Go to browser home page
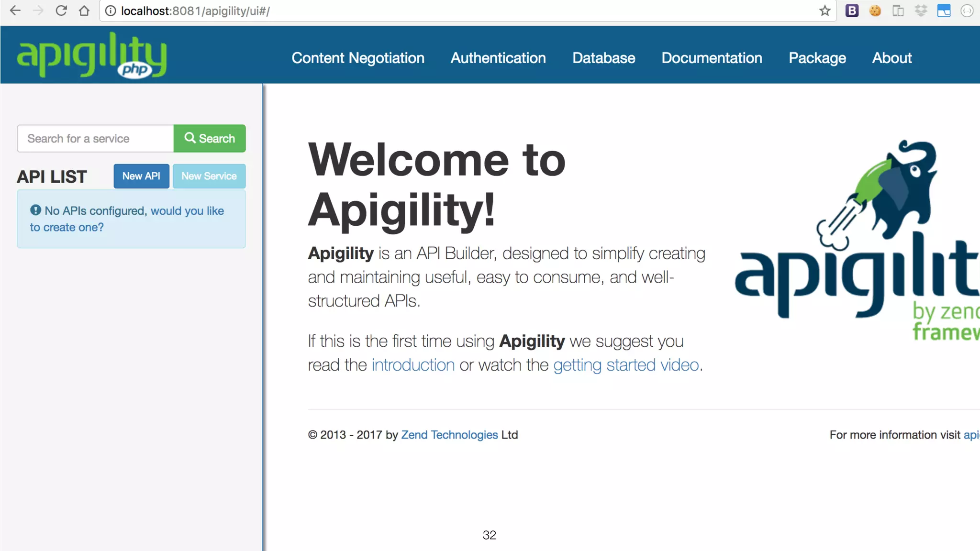 pyautogui.click(x=84, y=11)
